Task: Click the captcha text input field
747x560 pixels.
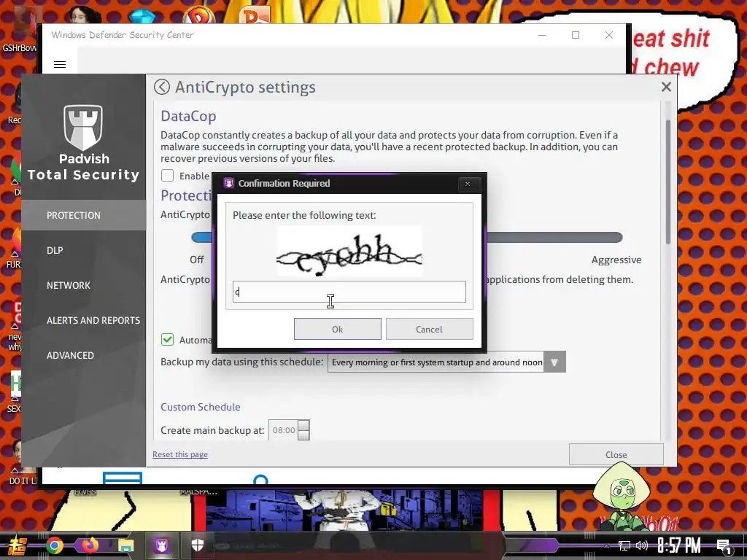Action: (349, 292)
